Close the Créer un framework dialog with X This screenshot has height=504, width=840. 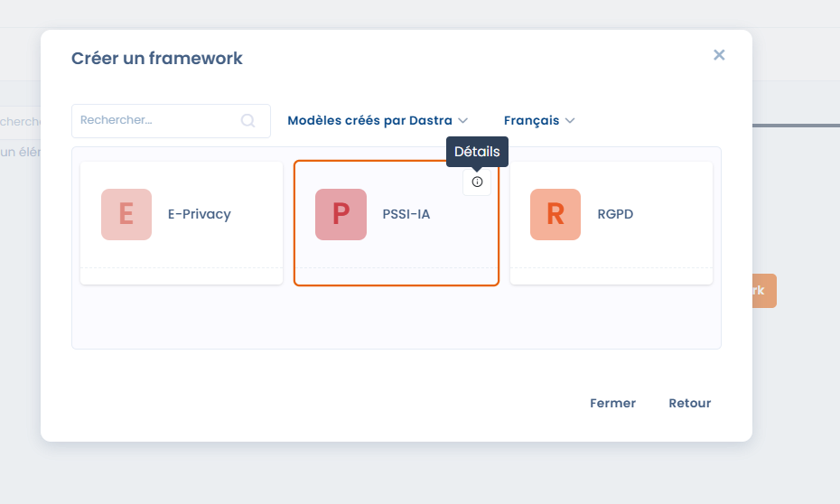(x=719, y=55)
